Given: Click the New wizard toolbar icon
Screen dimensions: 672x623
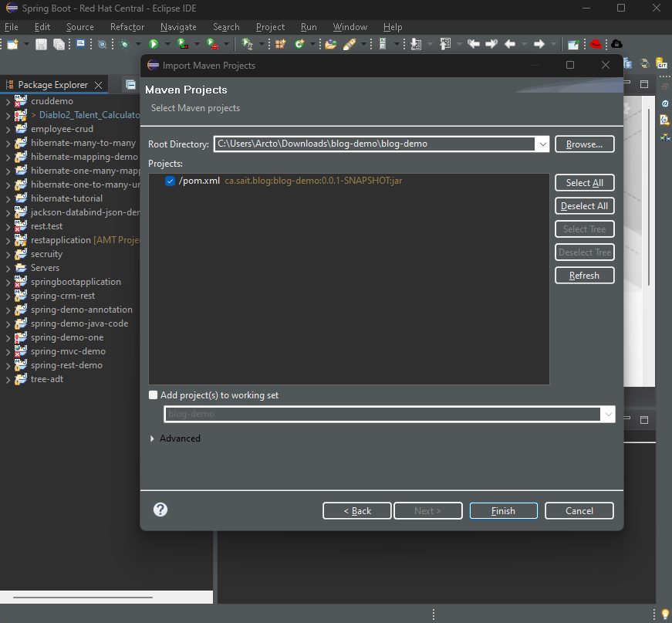Looking at the screenshot, I should pyautogui.click(x=12, y=44).
